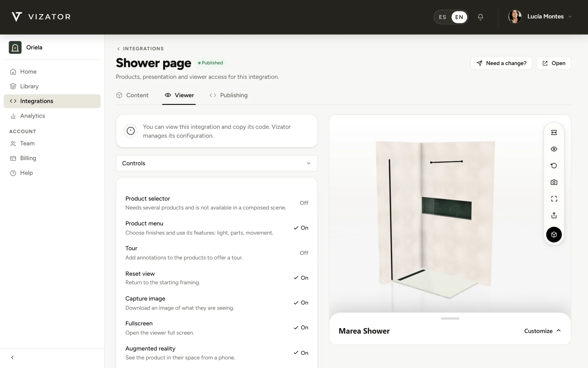Viewport: 588px width, 368px height.
Task: Click the Help question mark icon
Action: [13, 173]
